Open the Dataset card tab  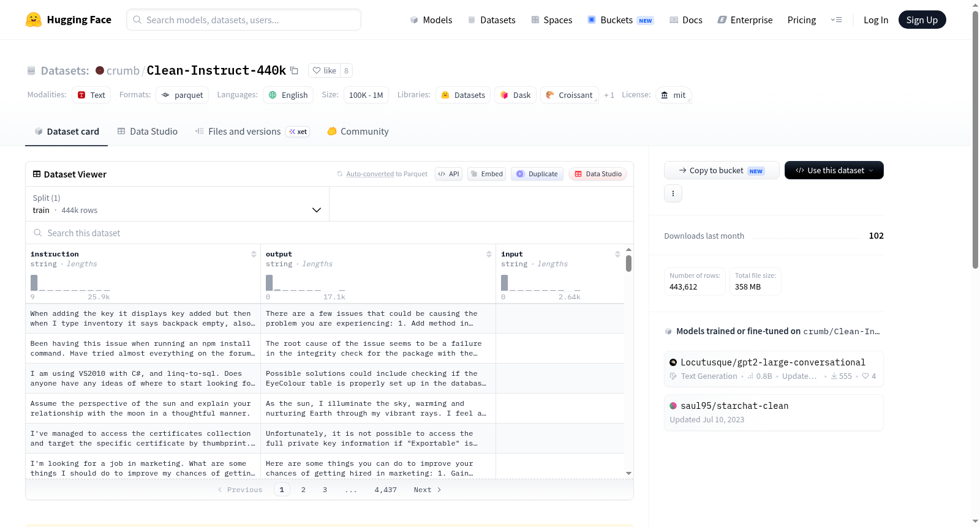pyautogui.click(x=66, y=131)
